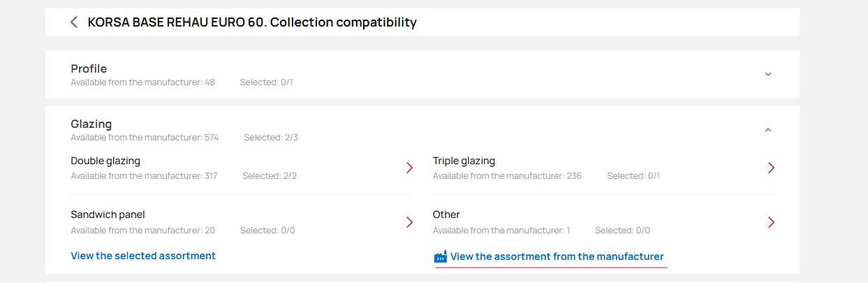This screenshot has height=283, width=868.
Task: Select the Double glazing item label
Action: [x=105, y=161]
